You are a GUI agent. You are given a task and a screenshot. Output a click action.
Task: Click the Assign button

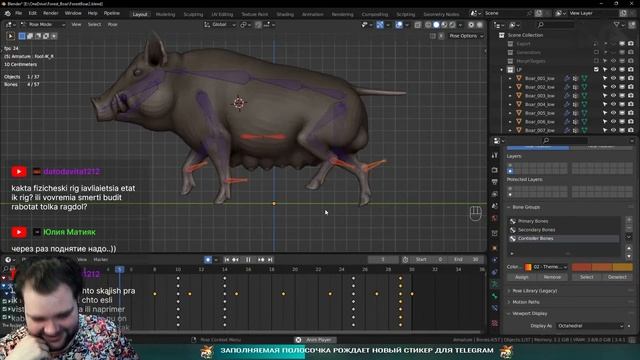click(x=522, y=277)
